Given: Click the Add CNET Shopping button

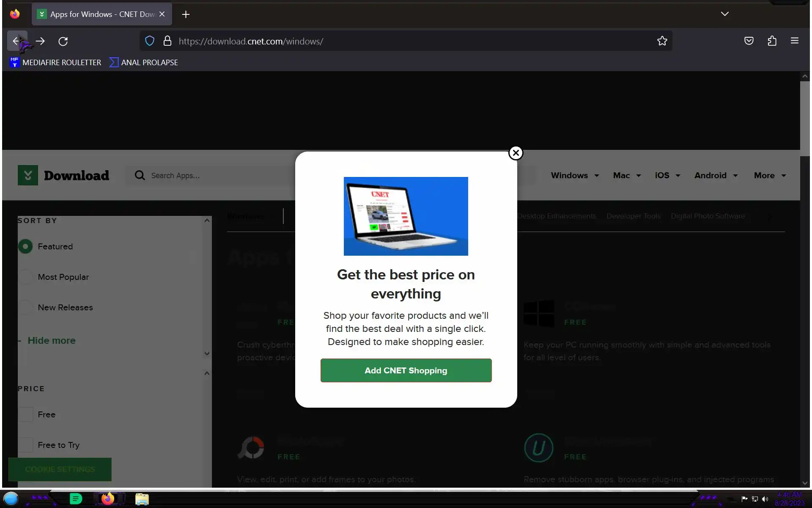Looking at the screenshot, I should (x=406, y=370).
